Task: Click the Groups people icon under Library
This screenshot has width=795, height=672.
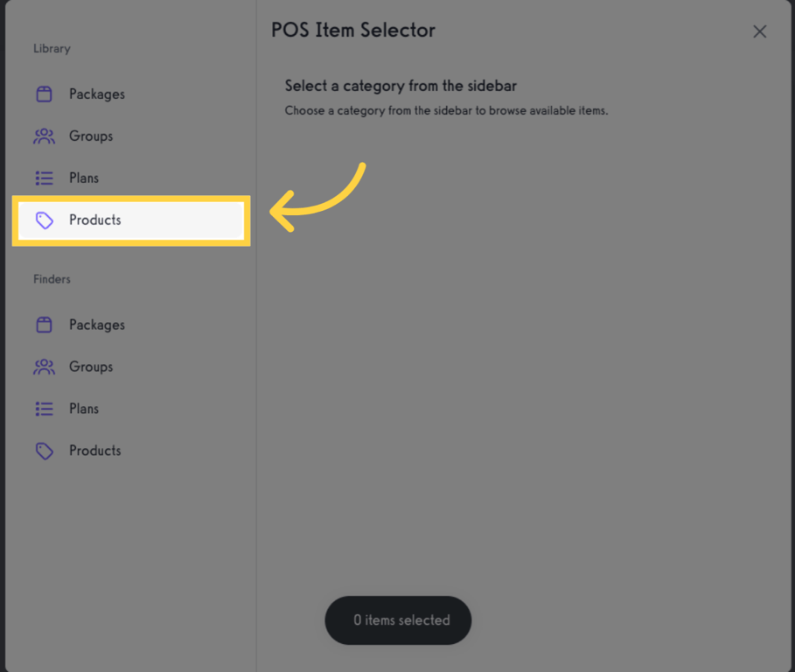Action: pyautogui.click(x=44, y=136)
